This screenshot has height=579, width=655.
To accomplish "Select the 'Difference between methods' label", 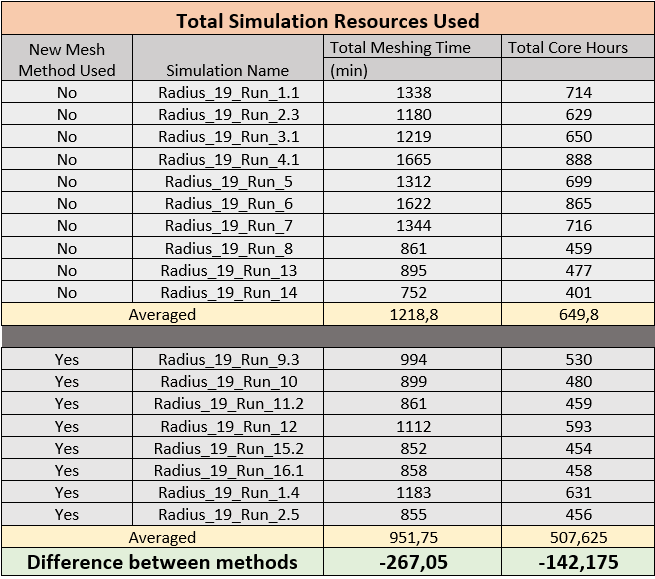I will pyautogui.click(x=162, y=562).
